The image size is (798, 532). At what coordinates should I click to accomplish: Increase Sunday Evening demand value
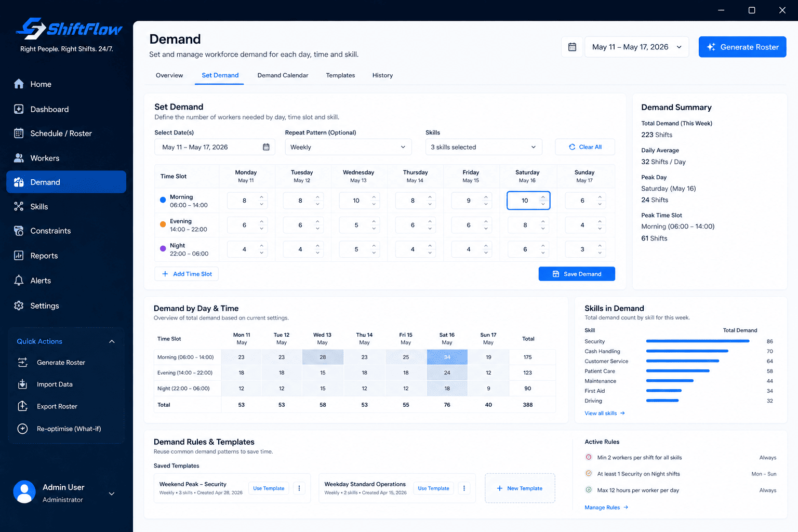600,222
